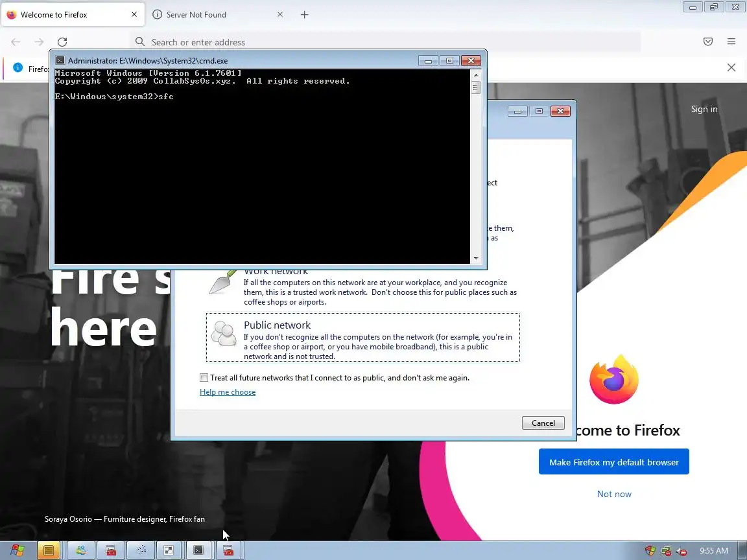Switch to the Server Not Found tab
The height and width of the screenshot is (560, 747).
(218, 15)
